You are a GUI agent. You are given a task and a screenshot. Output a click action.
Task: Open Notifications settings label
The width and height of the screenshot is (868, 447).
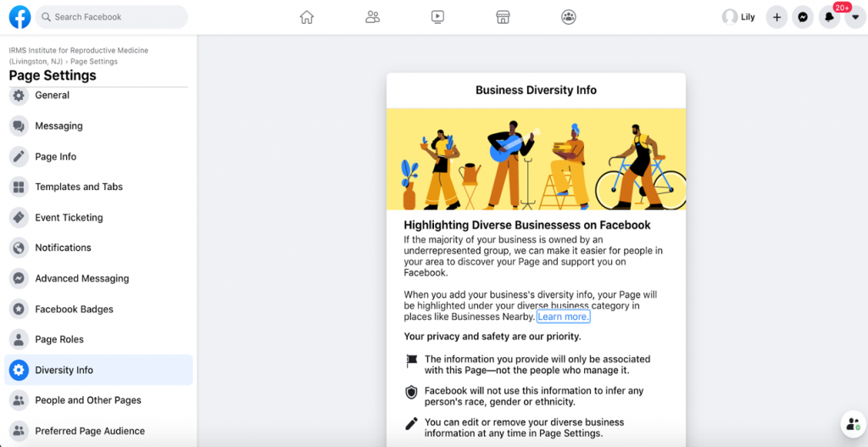pos(63,249)
